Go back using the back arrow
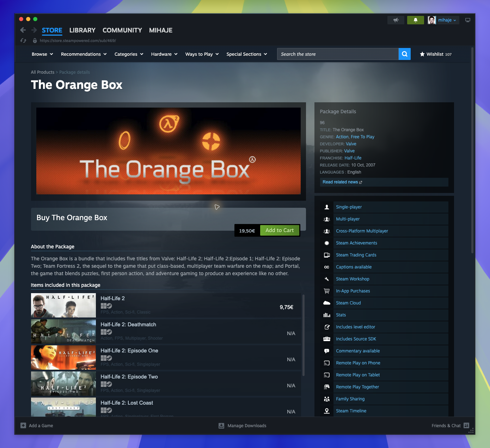Image resolution: width=490 pixels, height=448 pixels. point(23,30)
